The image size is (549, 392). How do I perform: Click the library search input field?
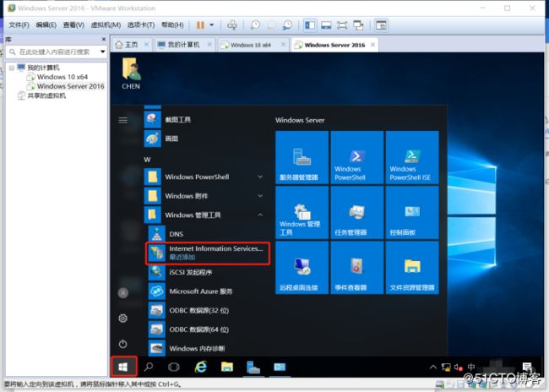[x=52, y=52]
